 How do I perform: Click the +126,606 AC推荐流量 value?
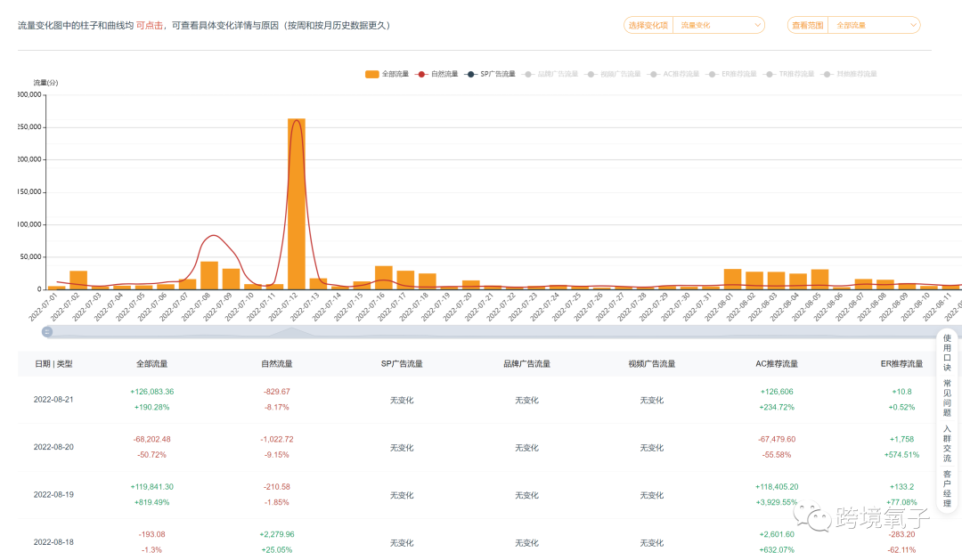tap(777, 392)
